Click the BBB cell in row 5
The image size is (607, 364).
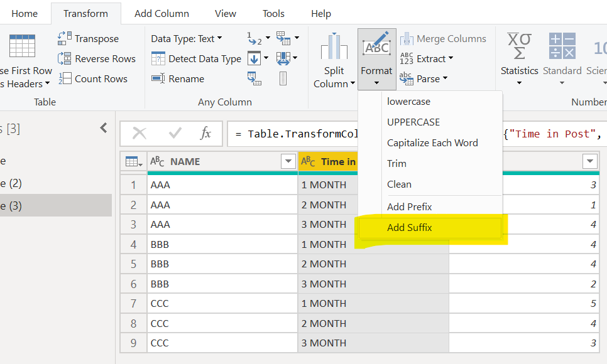(x=222, y=264)
